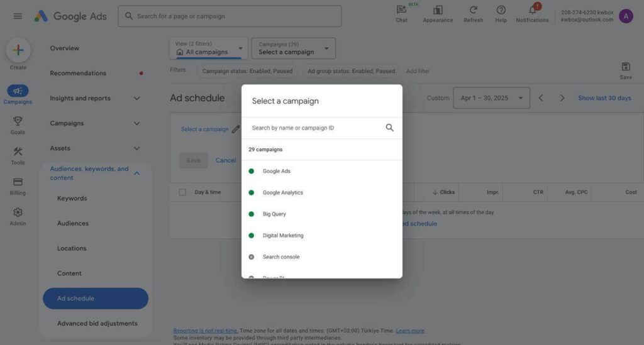Tick the Day & time header checkbox

tap(182, 192)
